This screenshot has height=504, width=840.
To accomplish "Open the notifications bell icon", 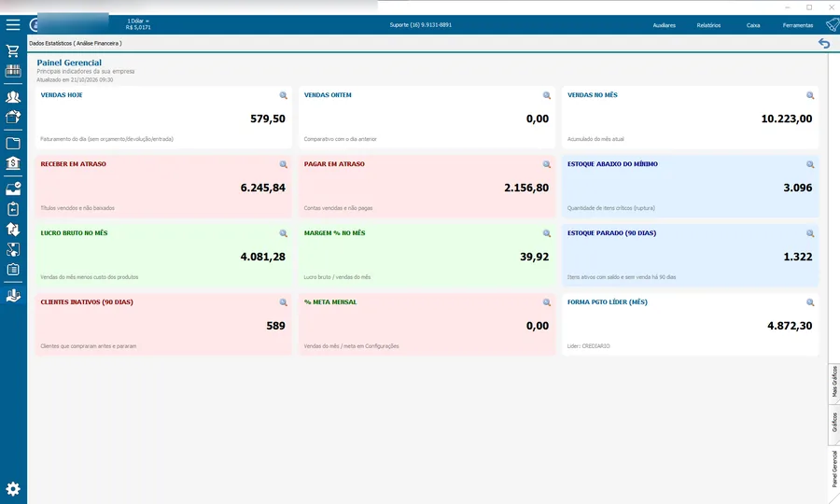I will pos(833,24).
